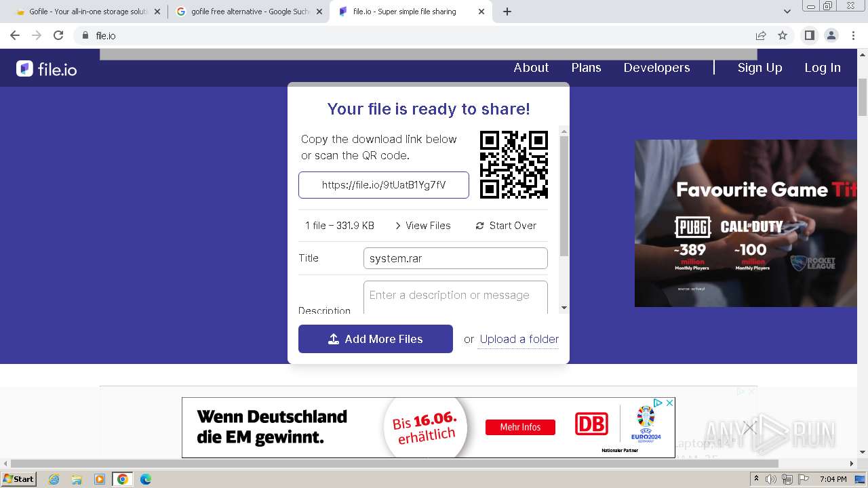Click the gaming ad banner
This screenshot has width=868, height=488.
pos(746,223)
